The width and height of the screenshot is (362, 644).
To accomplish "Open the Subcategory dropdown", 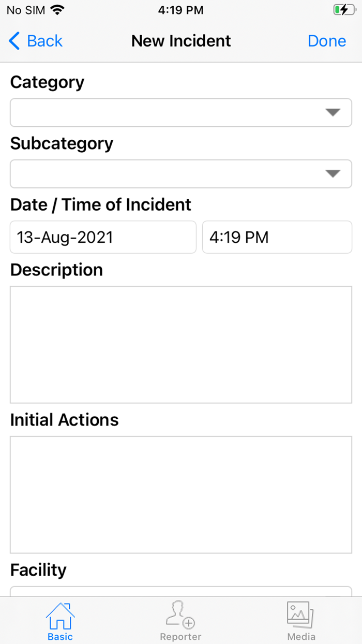I will point(181,174).
